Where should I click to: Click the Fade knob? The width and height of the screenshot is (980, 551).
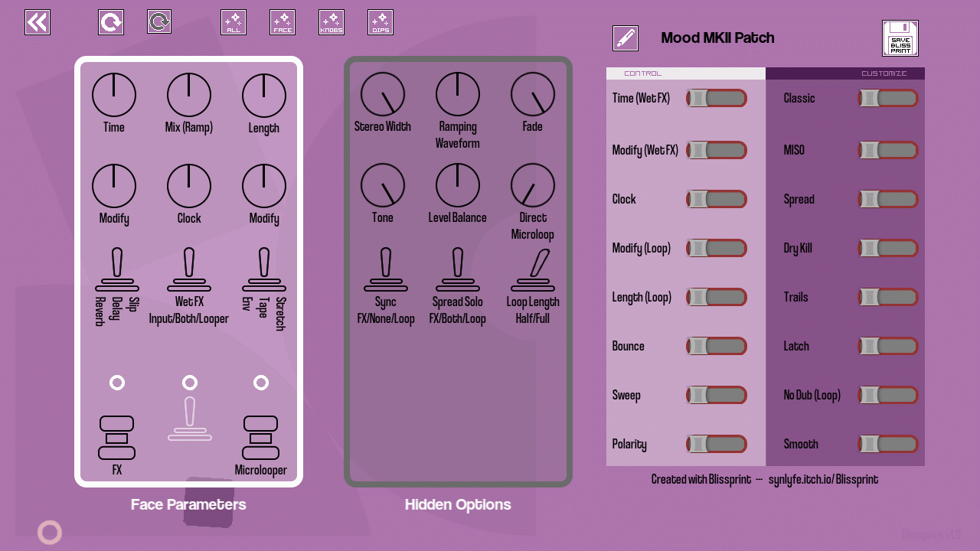click(533, 95)
